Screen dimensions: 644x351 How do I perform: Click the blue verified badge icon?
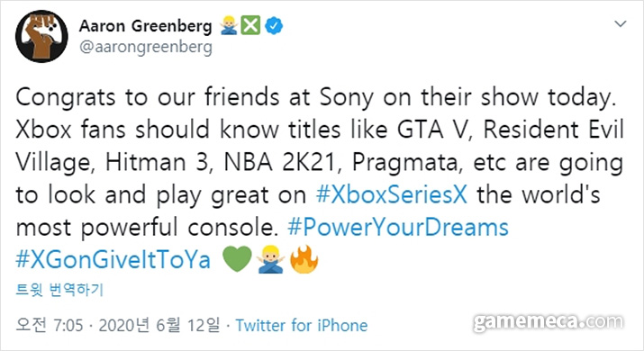(x=274, y=25)
